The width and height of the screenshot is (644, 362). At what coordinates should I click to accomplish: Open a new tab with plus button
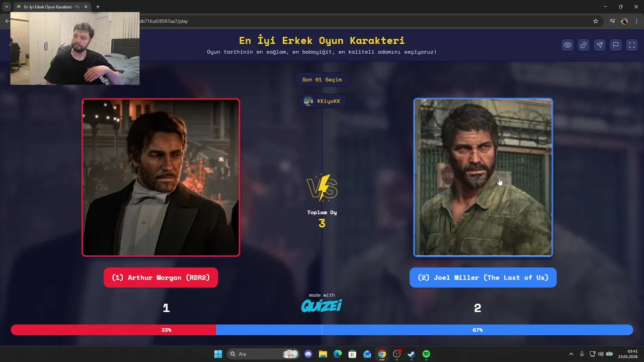98,7
